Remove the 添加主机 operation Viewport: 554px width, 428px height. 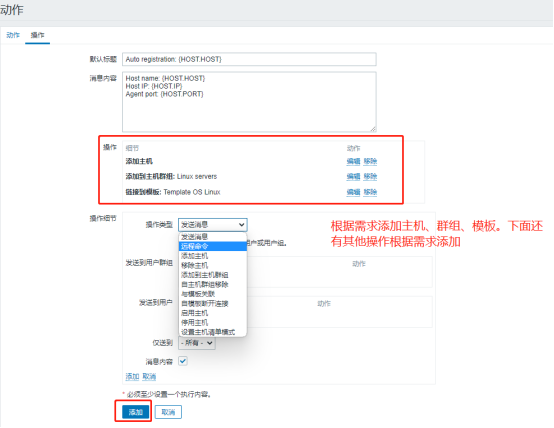tap(370, 162)
